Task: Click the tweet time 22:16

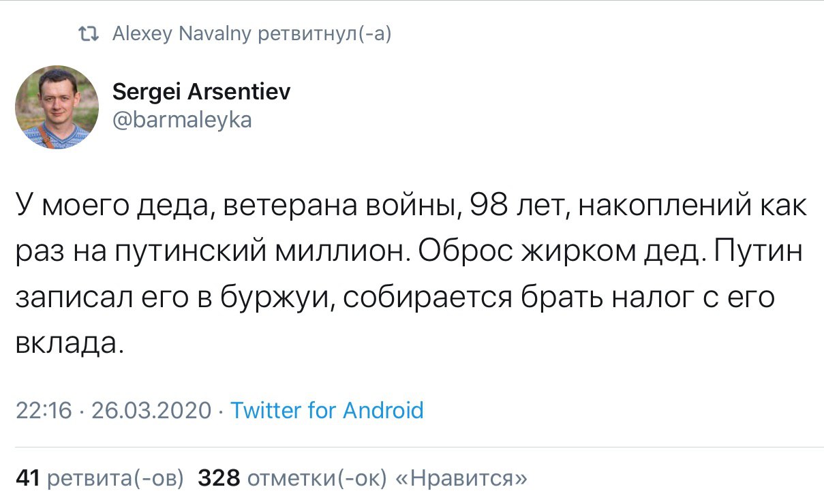Action: pos(44,410)
